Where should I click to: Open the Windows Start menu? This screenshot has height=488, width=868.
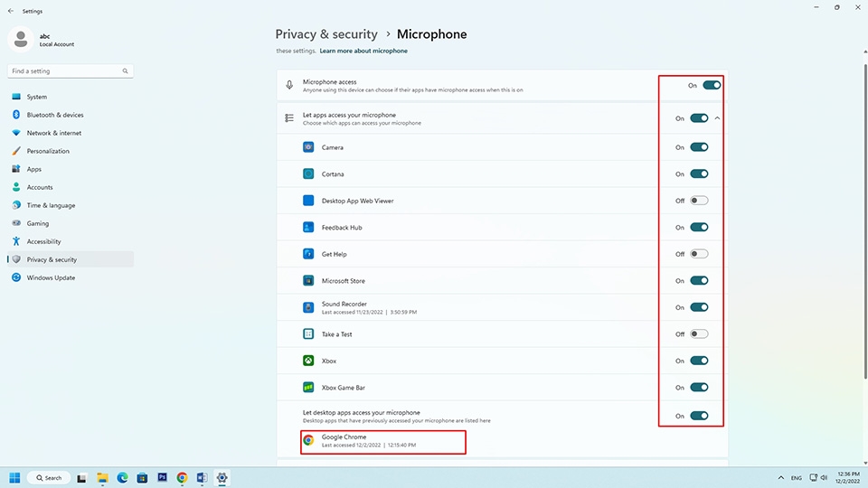[15, 477]
